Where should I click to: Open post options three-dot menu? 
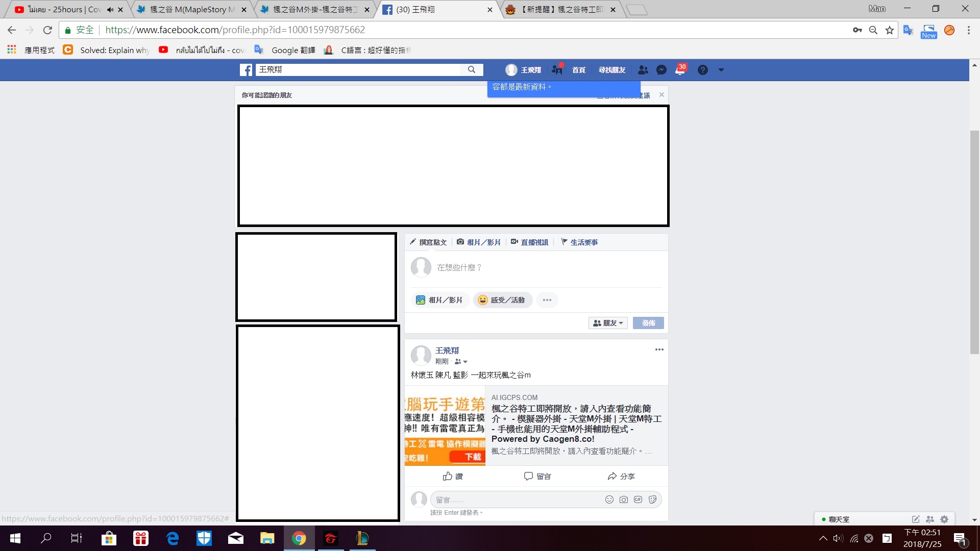coord(659,349)
